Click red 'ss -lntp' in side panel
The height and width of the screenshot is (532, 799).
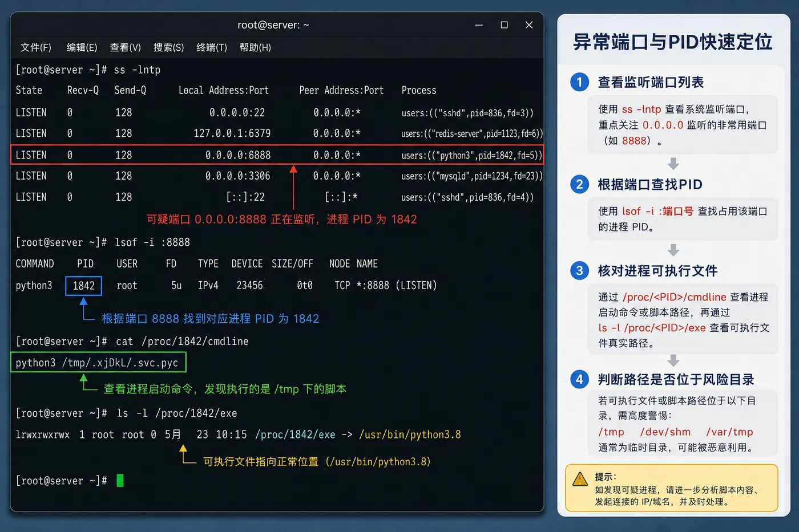(641, 109)
